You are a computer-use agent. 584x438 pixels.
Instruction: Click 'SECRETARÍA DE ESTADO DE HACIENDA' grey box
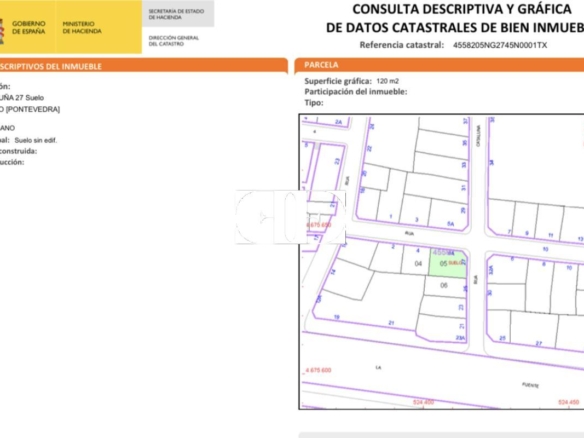pyautogui.click(x=178, y=14)
